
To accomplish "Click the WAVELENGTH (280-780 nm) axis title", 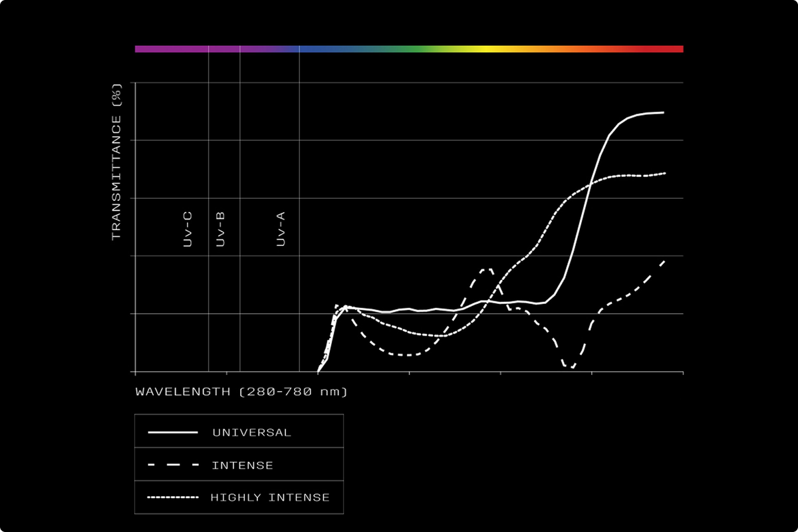I will pyautogui.click(x=241, y=392).
